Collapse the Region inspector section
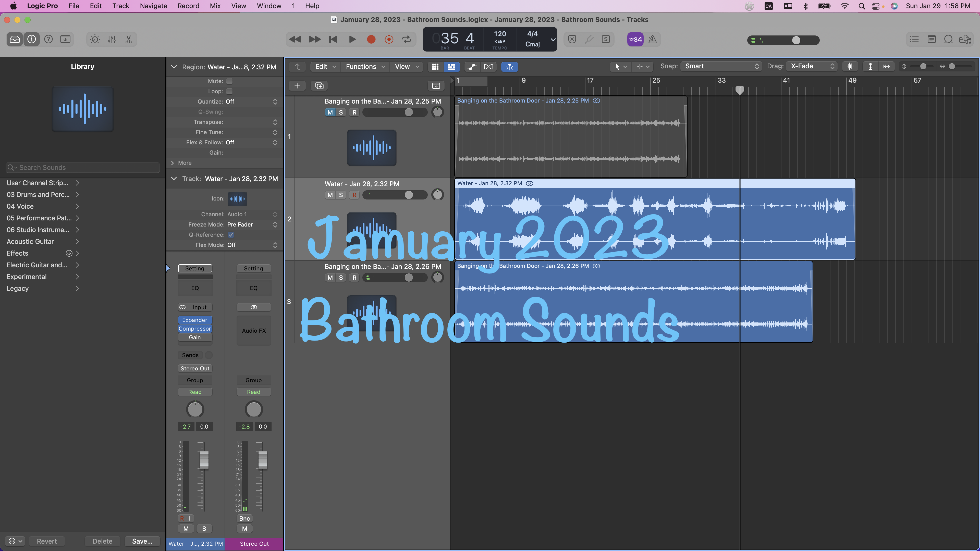Viewport: 980px width, 551px height. (174, 67)
